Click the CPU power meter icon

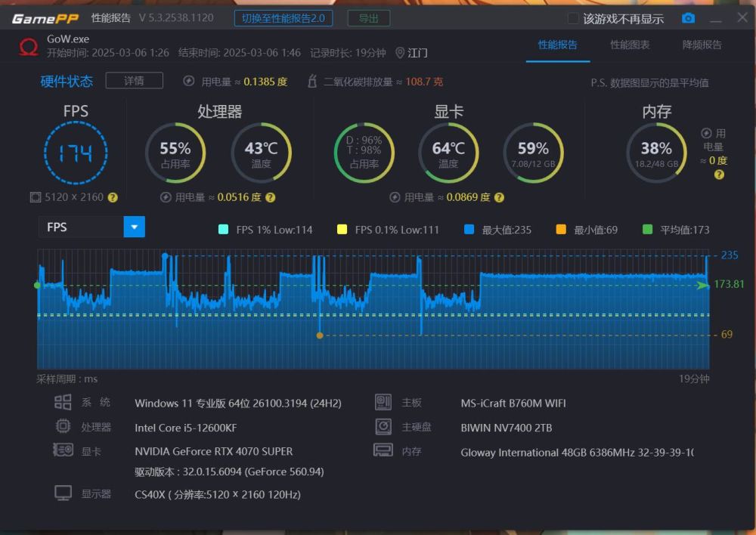(x=166, y=197)
